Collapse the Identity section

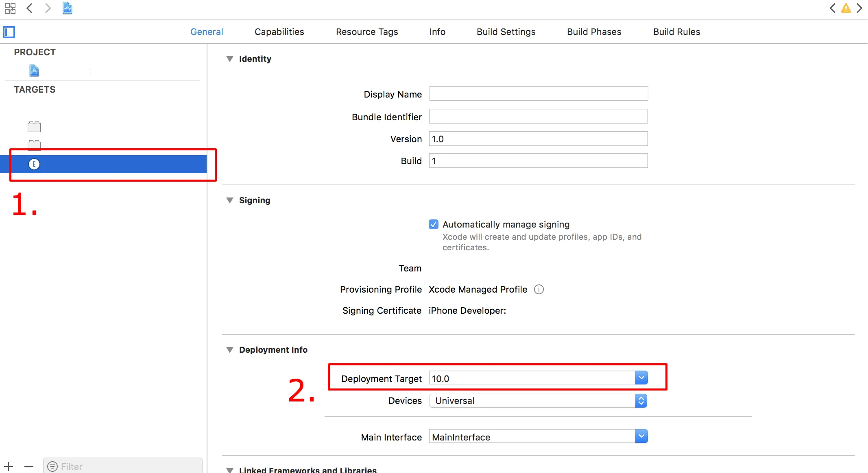pos(230,59)
